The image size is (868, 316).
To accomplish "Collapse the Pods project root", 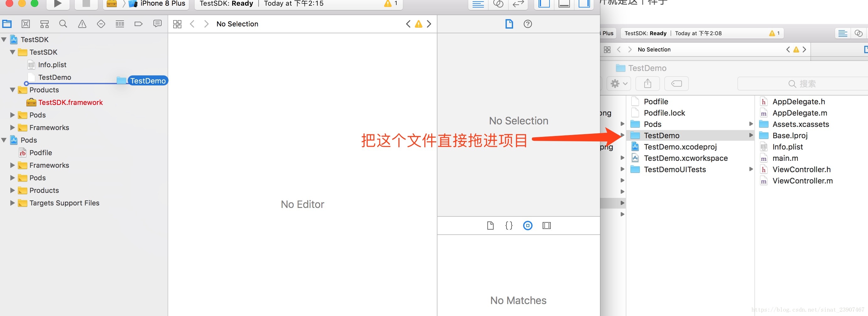I will pyautogui.click(x=4, y=140).
